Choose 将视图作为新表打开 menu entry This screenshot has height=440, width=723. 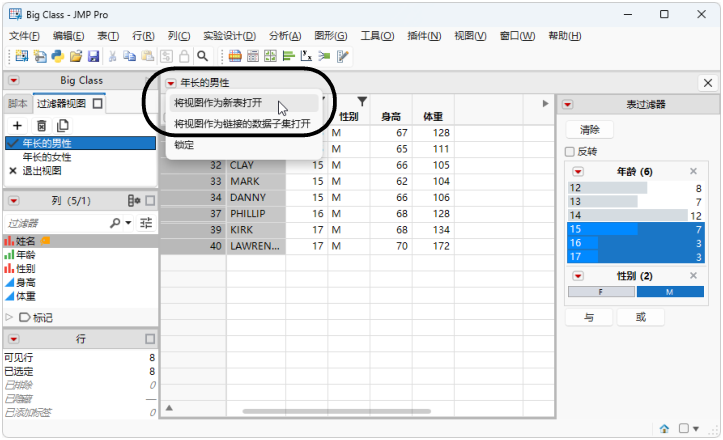(x=243, y=103)
